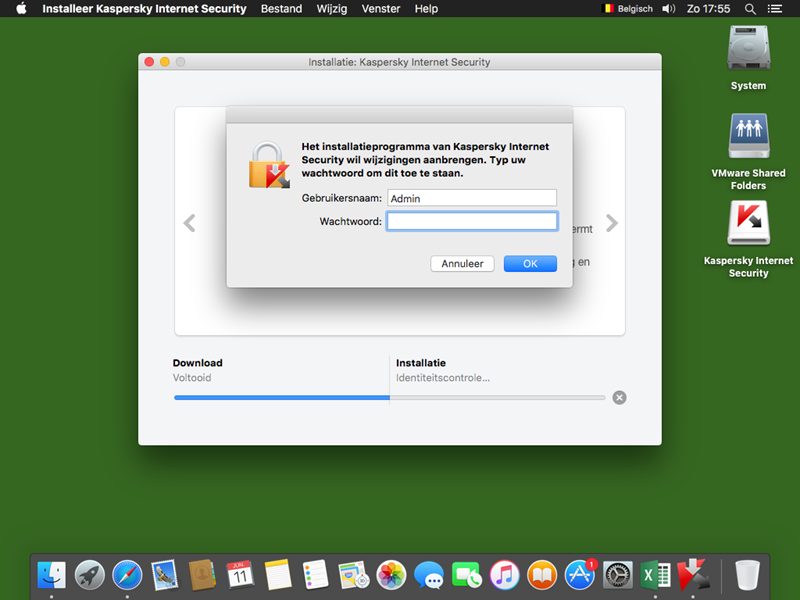
Task: Cancel installation with the progress bar X icon
Action: click(x=619, y=397)
